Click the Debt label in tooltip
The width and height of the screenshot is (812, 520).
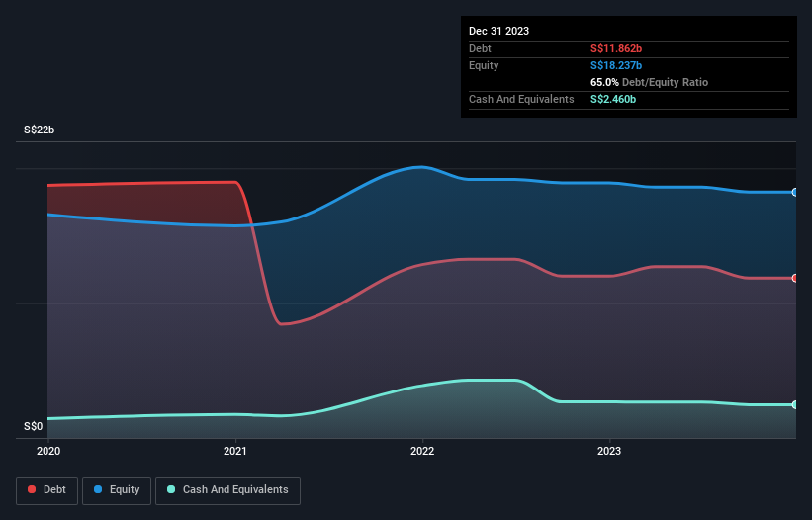pos(480,48)
